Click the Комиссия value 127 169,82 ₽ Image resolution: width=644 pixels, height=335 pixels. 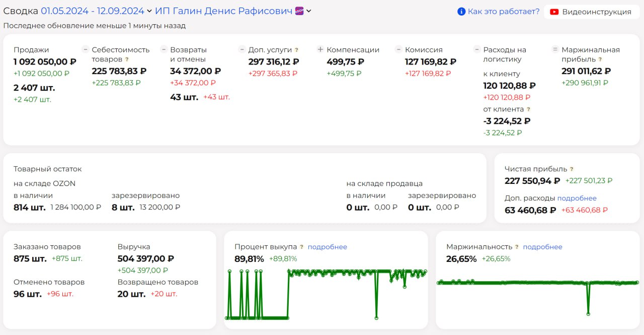click(431, 61)
